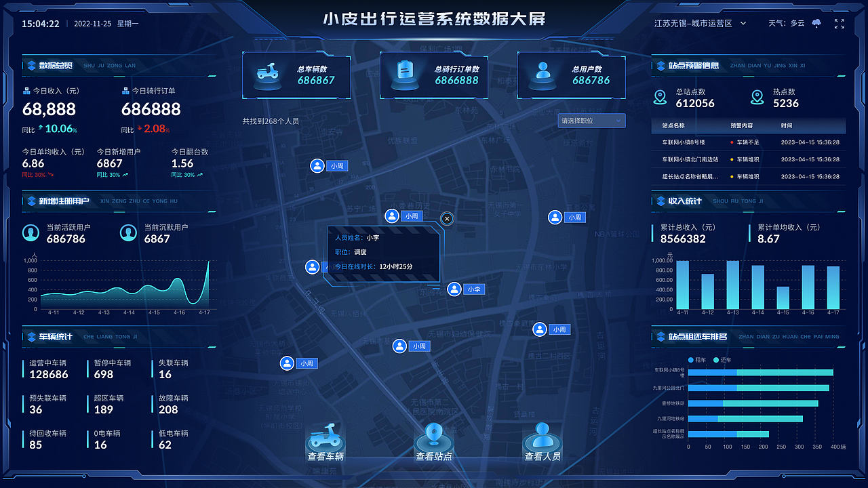Click the 热点数 location pin icon
This screenshot has width=868, height=488.
coord(757,98)
